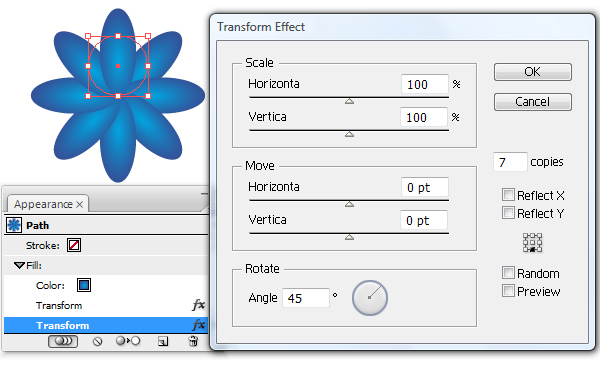Viewport: 600px width, 370px height.
Task: Click the Cancel button
Action: coord(533,102)
